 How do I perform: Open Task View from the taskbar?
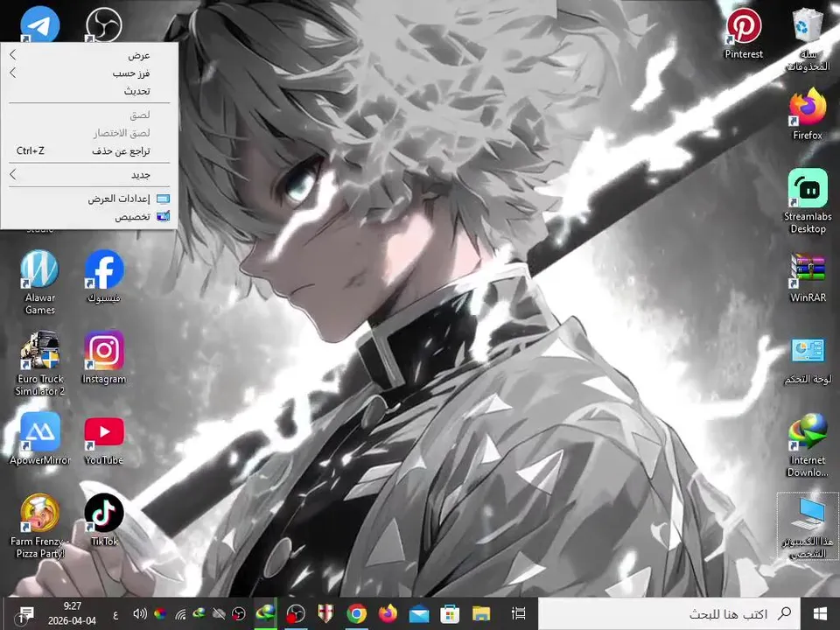tap(518, 614)
